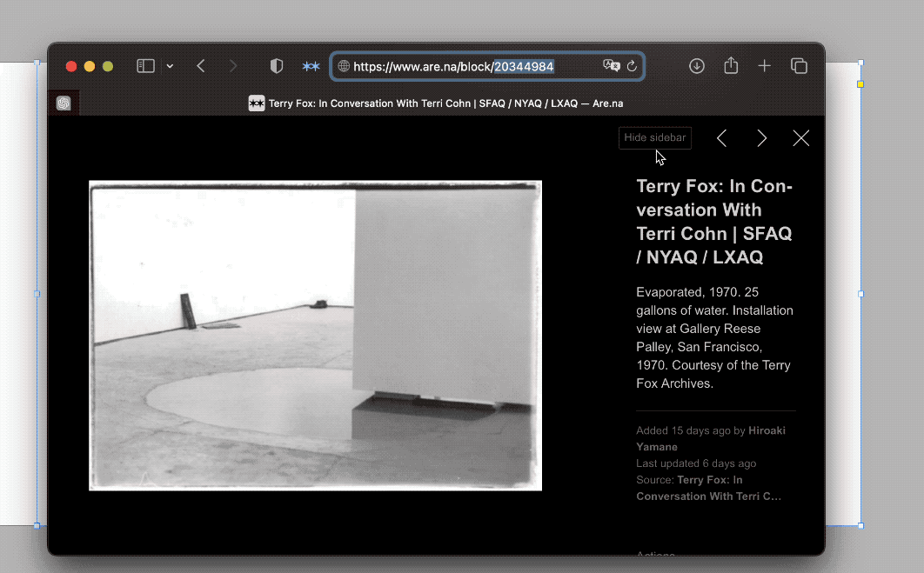The height and width of the screenshot is (573, 924).
Task: Open the privacy report shield icon
Action: point(277,66)
